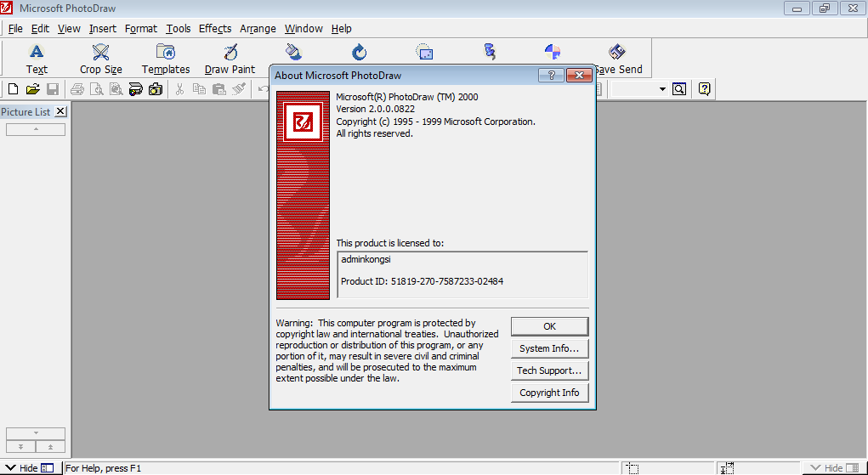Click the About dialog help question button
The image size is (868, 475).
tap(552, 76)
